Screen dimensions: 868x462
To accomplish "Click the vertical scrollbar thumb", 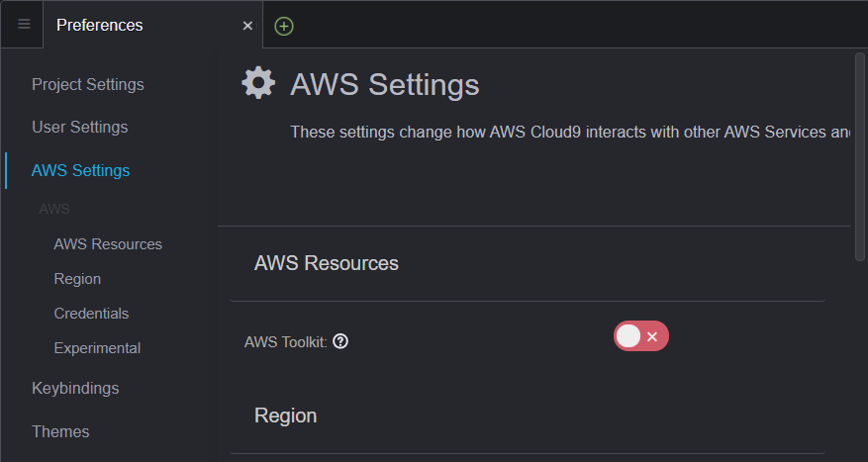I will pyautogui.click(x=860, y=156).
